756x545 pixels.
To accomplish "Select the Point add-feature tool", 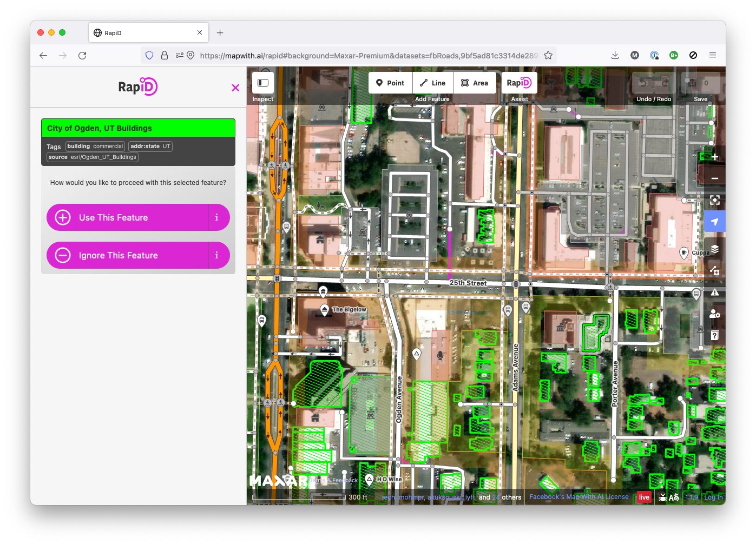I will 391,83.
